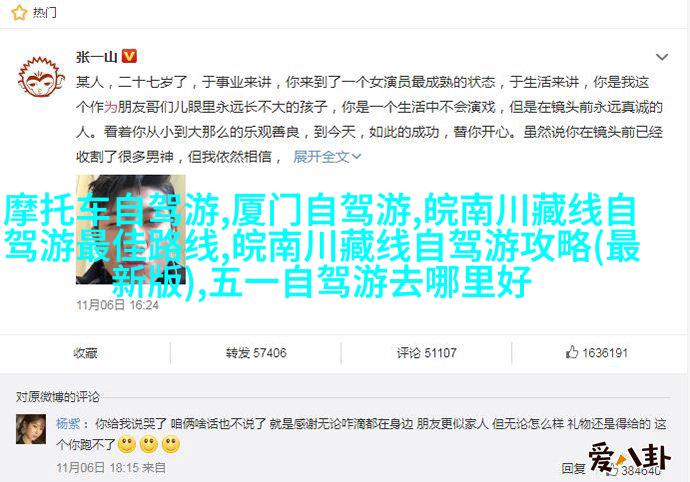Click the 爱八卦 watermark logo
690x482 pixels.
click(x=629, y=460)
